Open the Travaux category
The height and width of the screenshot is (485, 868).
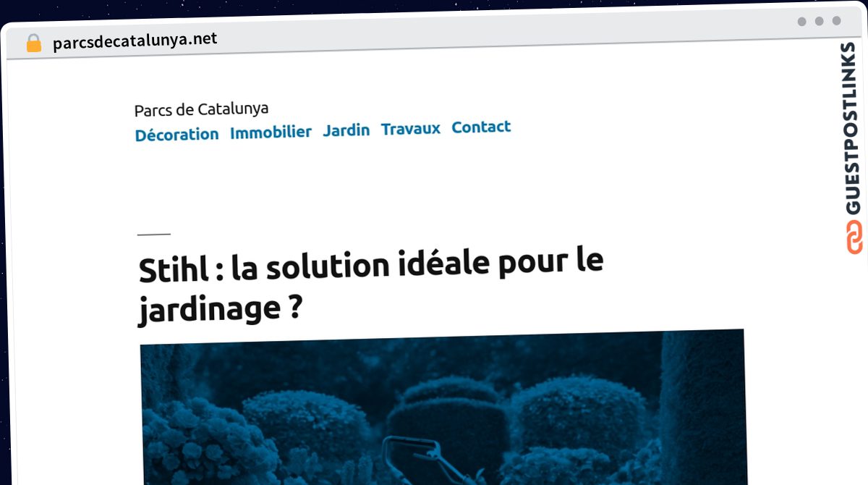point(410,129)
